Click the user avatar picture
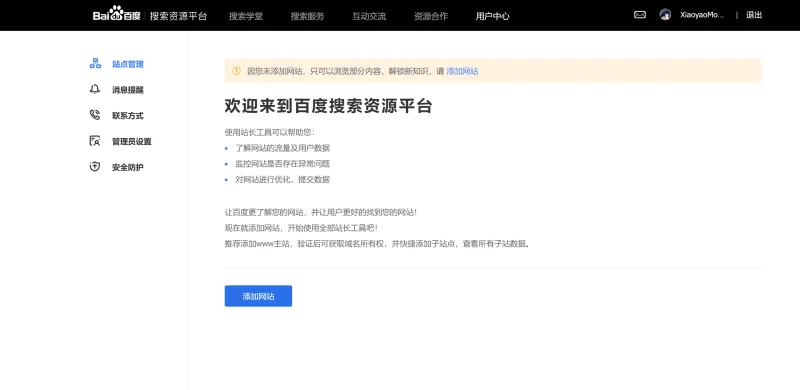 coord(665,15)
